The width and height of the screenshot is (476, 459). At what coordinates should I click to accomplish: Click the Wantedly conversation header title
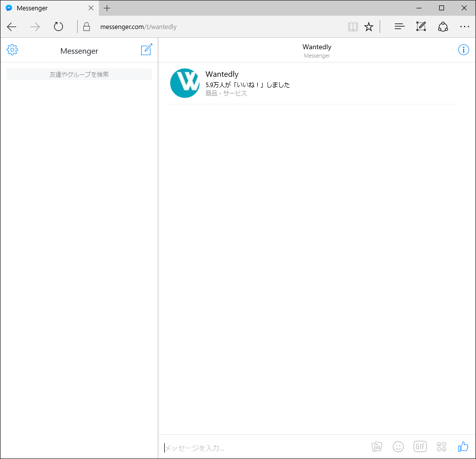[x=317, y=47]
